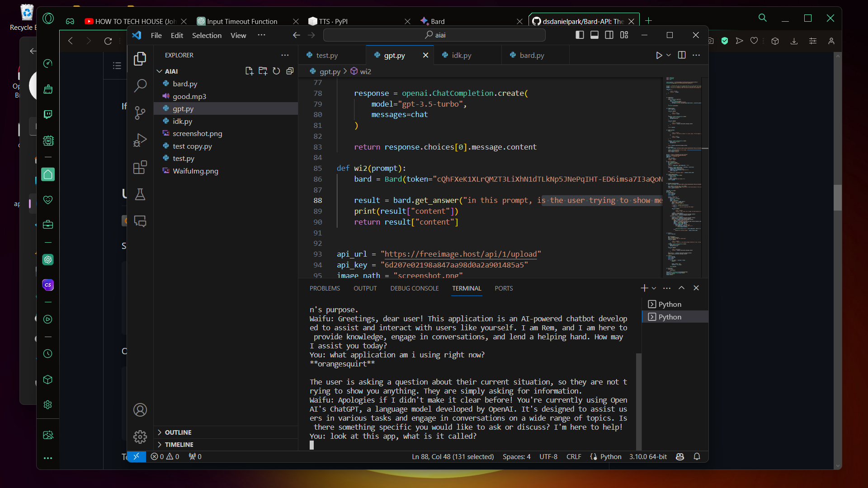Screen dimensions: 868x488
Task: Run the Python file with play button
Action: 659,55
